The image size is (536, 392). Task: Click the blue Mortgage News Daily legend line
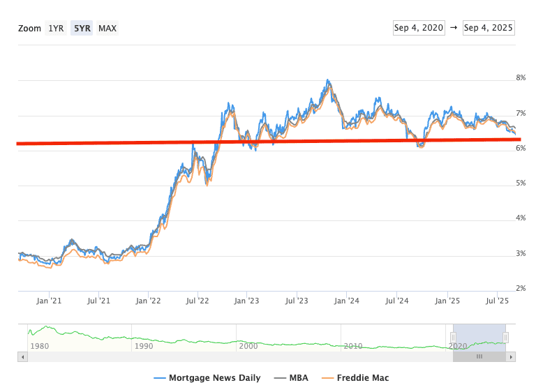(x=160, y=378)
